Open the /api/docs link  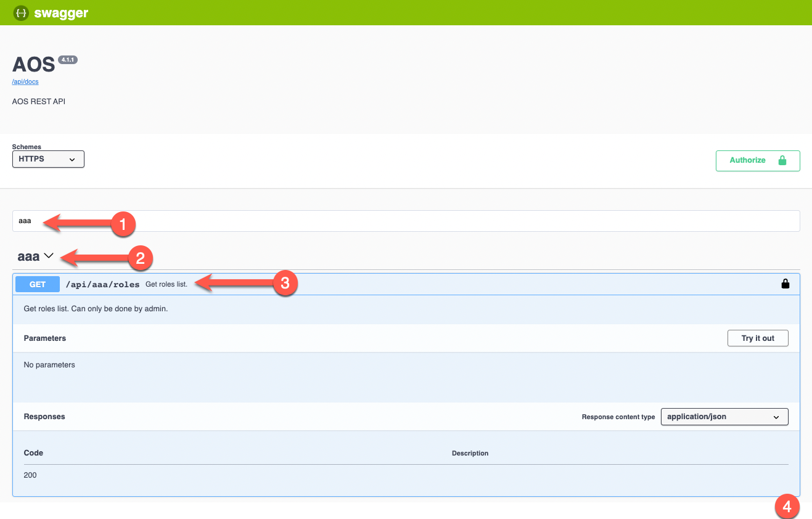[x=25, y=81]
